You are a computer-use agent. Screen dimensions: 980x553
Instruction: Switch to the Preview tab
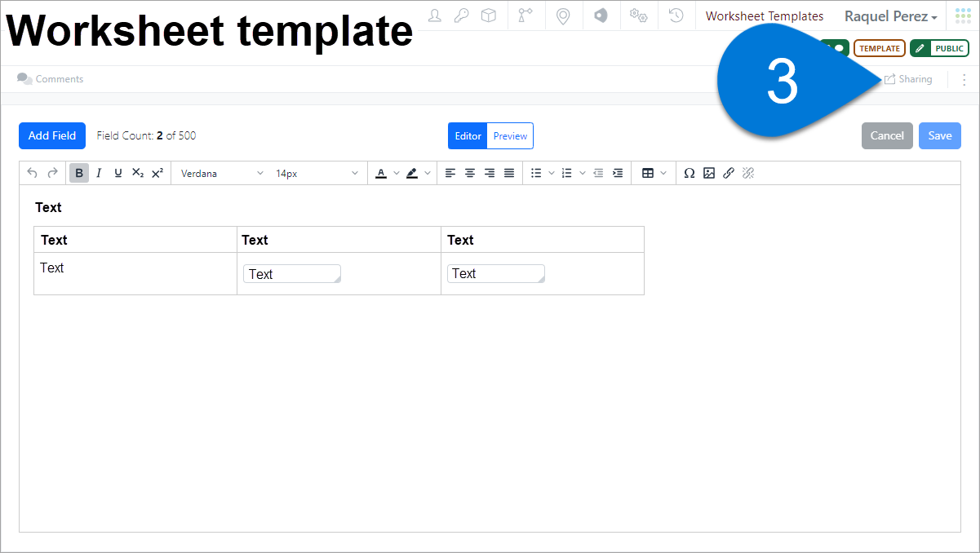pos(510,136)
